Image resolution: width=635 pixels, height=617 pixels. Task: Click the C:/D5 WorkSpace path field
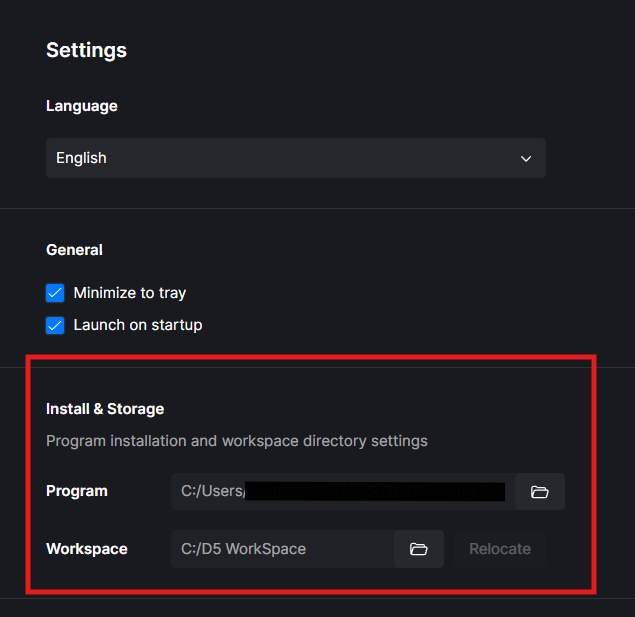pos(280,549)
